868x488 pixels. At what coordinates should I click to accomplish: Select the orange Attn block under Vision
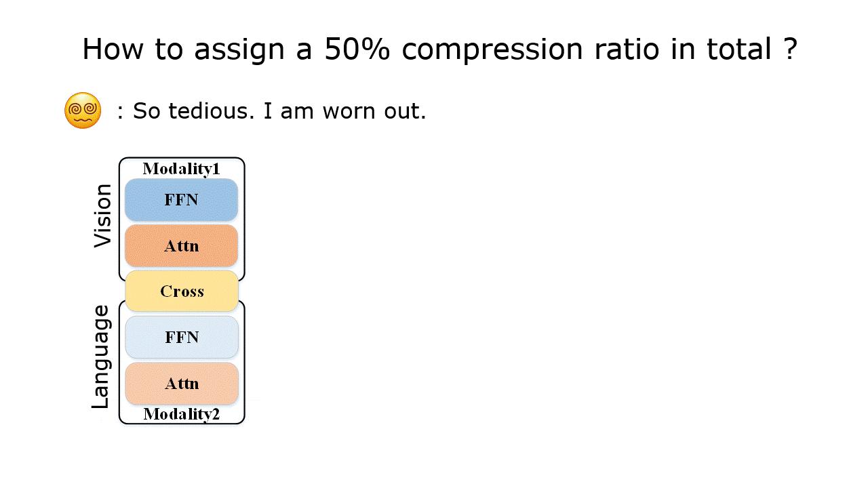coord(181,245)
